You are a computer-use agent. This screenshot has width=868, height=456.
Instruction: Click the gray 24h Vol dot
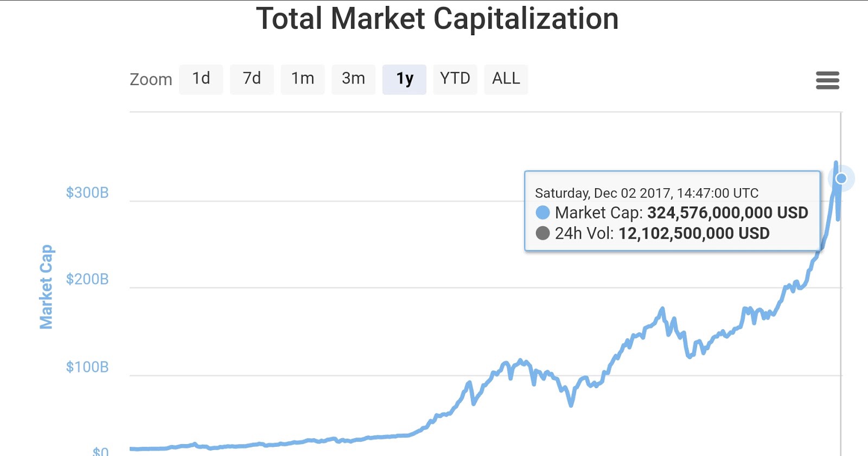pos(542,233)
